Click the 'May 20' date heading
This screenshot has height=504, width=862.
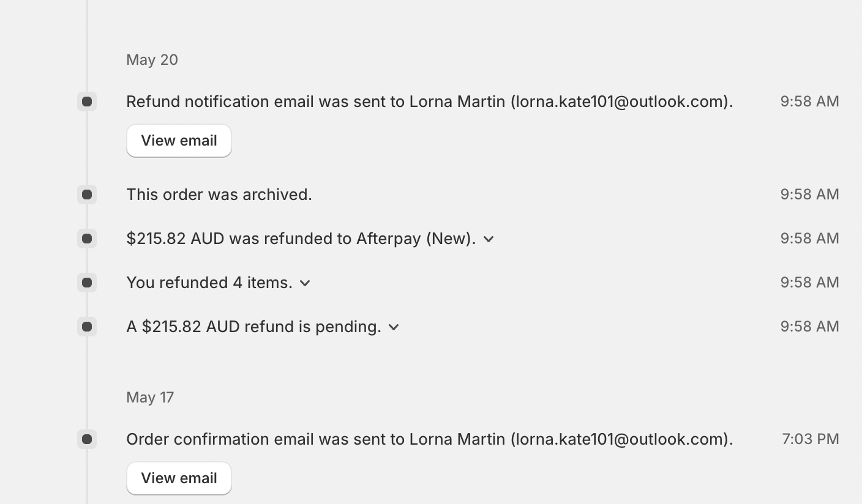point(152,60)
